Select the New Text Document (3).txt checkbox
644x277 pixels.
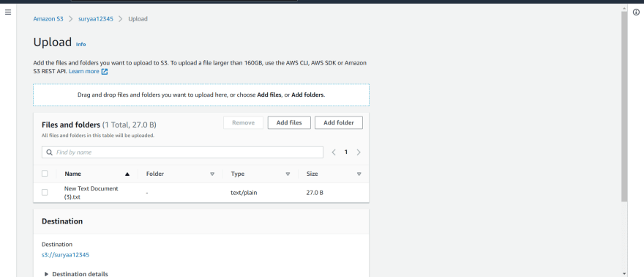(x=45, y=192)
